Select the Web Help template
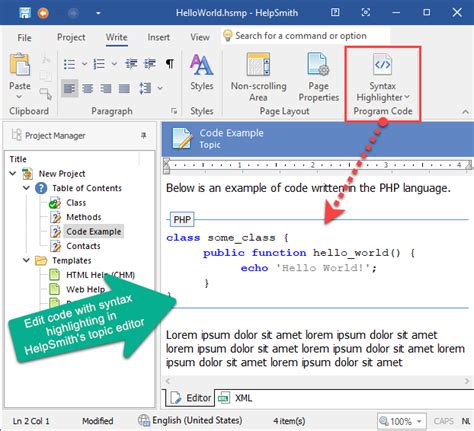474x431 pixels. pos(86,289)
